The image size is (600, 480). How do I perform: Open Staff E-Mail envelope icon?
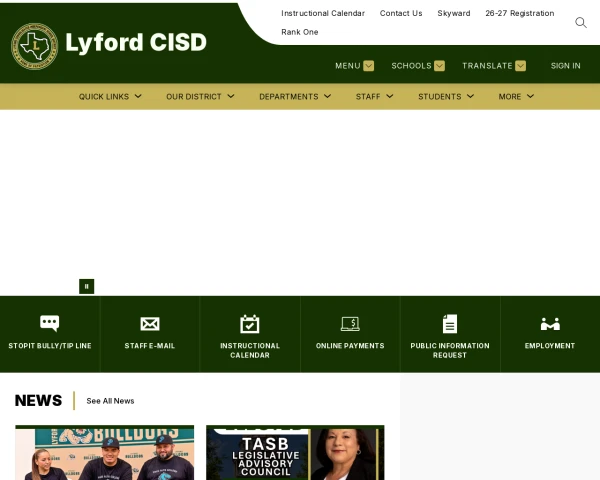click(x=150, y=324)
